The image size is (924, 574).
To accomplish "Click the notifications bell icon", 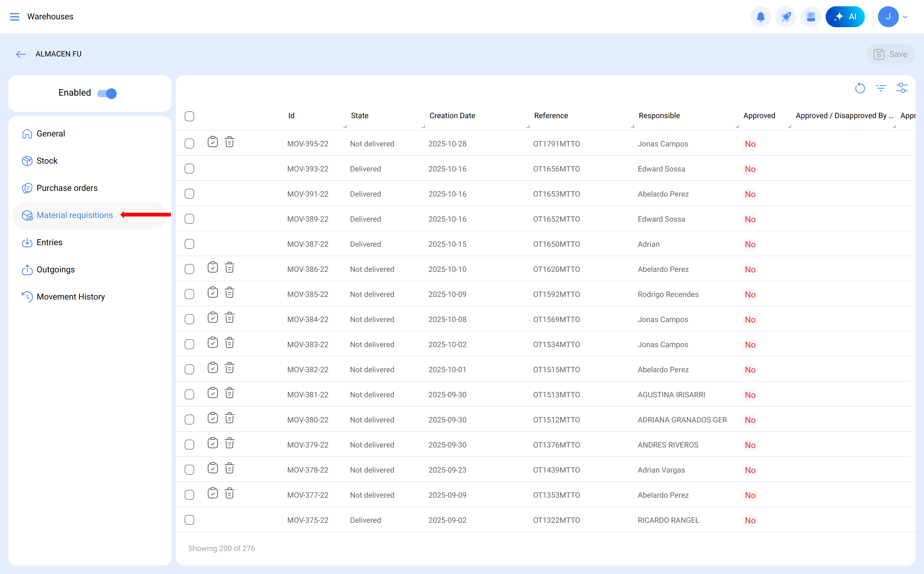I will [x=760, y=17].
